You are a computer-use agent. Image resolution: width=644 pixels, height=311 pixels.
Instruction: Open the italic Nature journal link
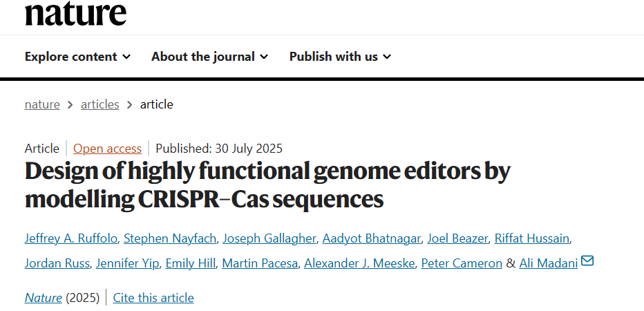click(43, 297)
